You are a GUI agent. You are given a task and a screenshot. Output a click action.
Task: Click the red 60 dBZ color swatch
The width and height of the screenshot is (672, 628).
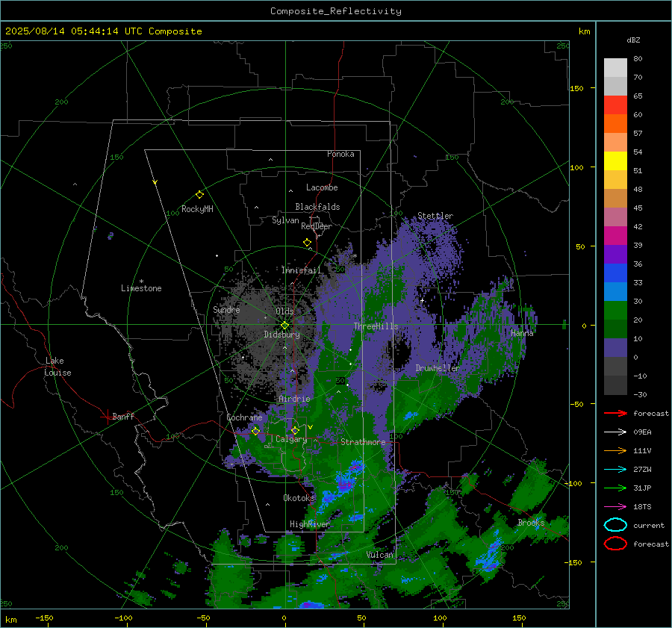point(615,105)
